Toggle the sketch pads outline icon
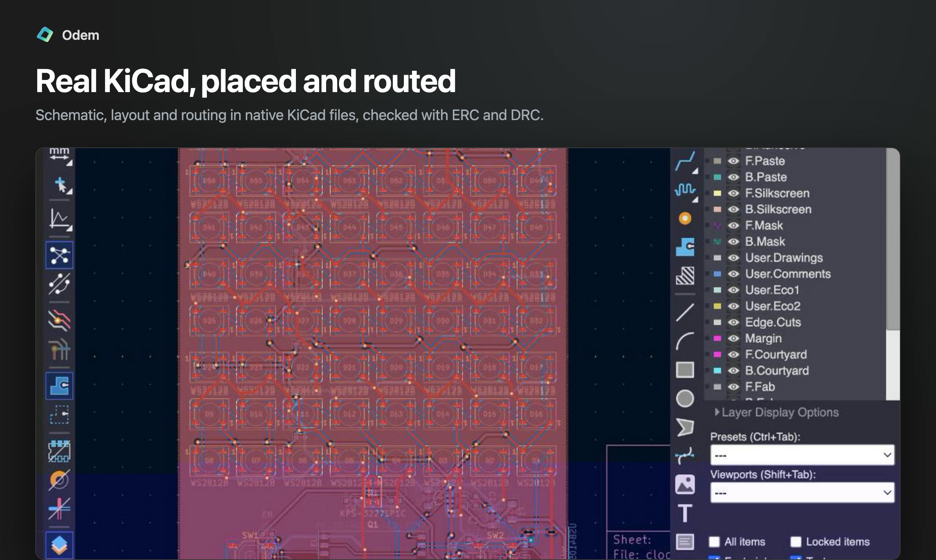The height and width of the screenshot is (560, 936). (60, 451)
